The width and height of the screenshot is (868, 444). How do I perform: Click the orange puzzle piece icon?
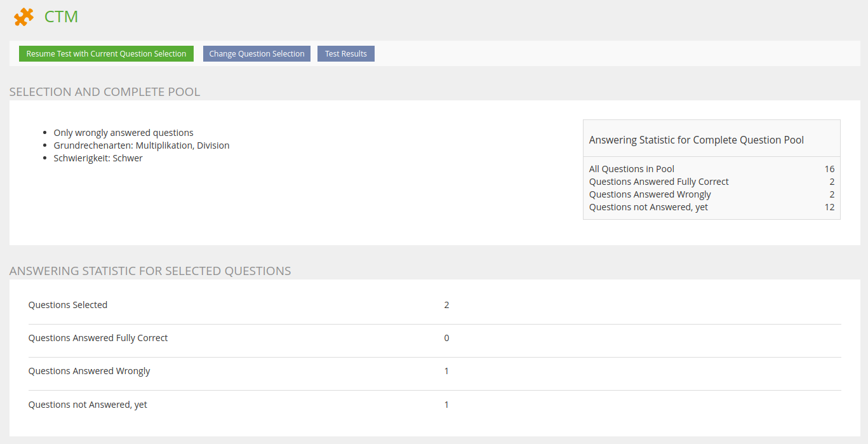23,17
